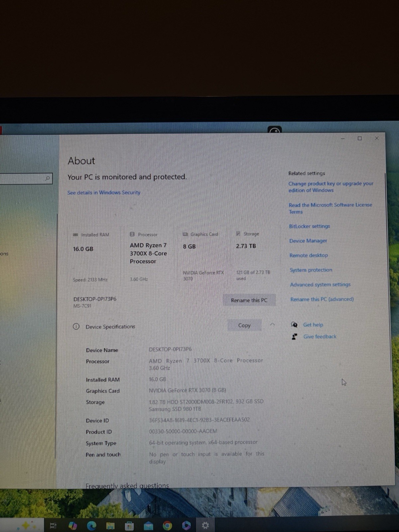Open See details in Windows Security
Image resolution: width=399 pixels, height=532 pixels.
(104, 193)
